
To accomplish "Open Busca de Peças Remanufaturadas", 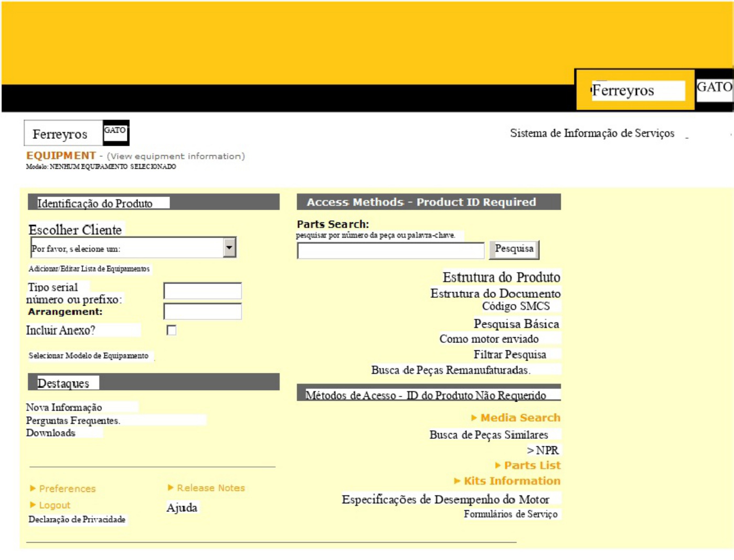I will pos(451,371).
